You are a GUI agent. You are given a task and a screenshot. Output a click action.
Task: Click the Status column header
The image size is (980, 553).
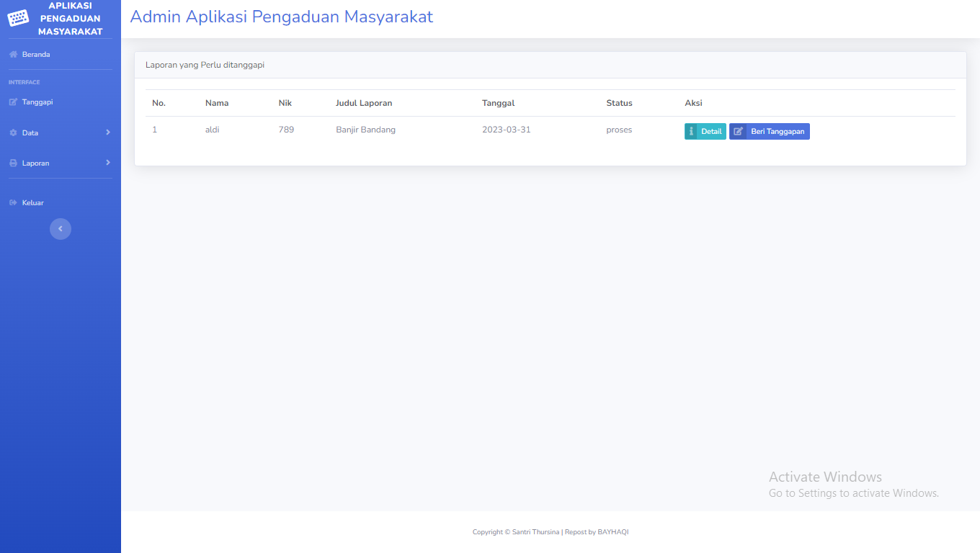[x=619, y=103]
